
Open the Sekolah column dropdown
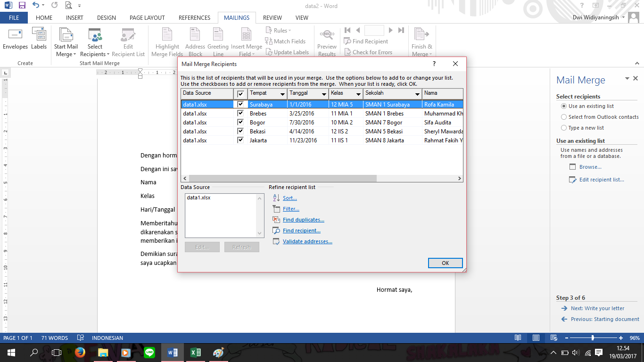(417, 94)
